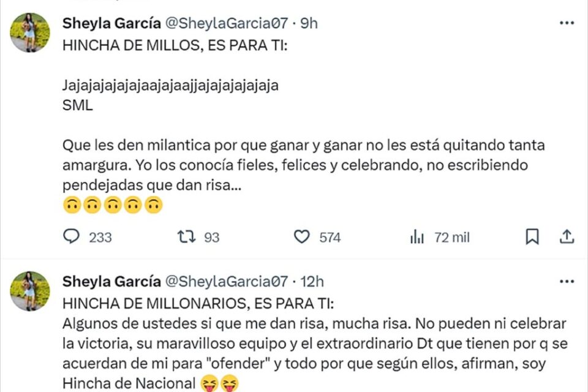
Task: Share the first tweet
Action: [567, 236]
